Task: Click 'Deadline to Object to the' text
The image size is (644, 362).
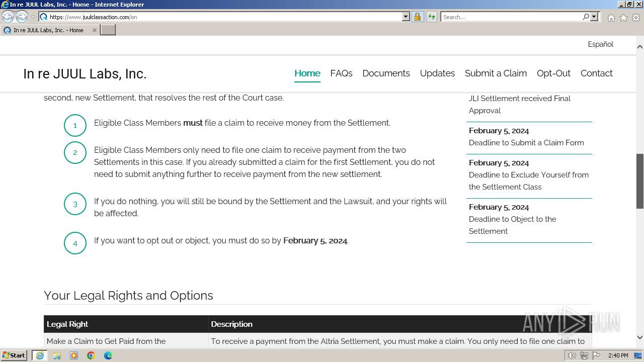Action: 512,219
